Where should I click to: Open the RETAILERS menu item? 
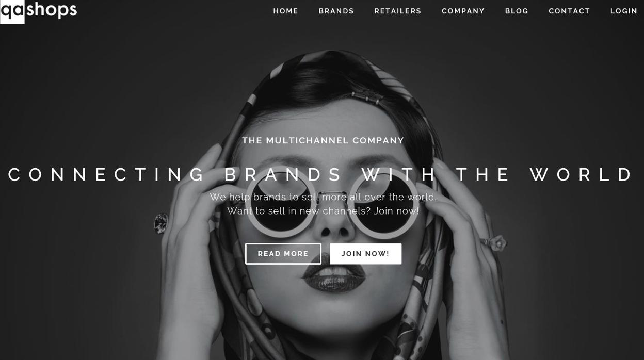pos(398,11)
